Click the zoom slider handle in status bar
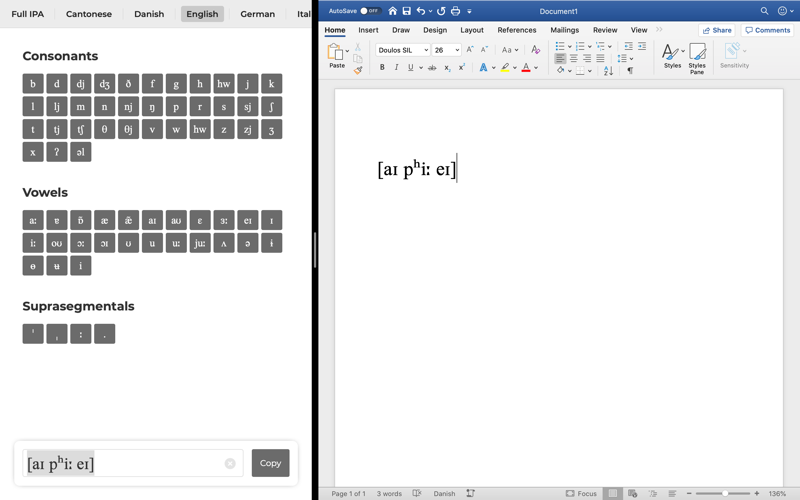This screenshot has height=500, width=800. [725, 493]
